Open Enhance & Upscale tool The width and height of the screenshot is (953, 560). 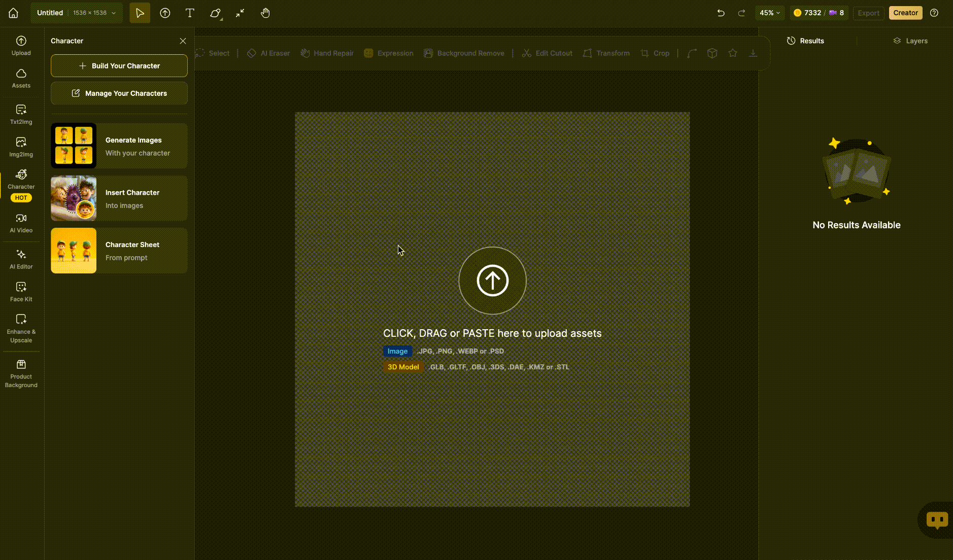[21, 328]
